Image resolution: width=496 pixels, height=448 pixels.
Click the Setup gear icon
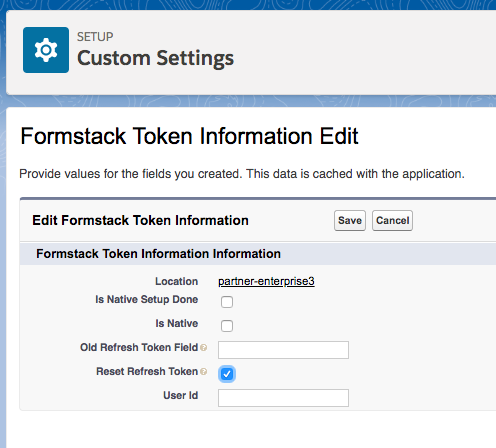coord(46,50)
